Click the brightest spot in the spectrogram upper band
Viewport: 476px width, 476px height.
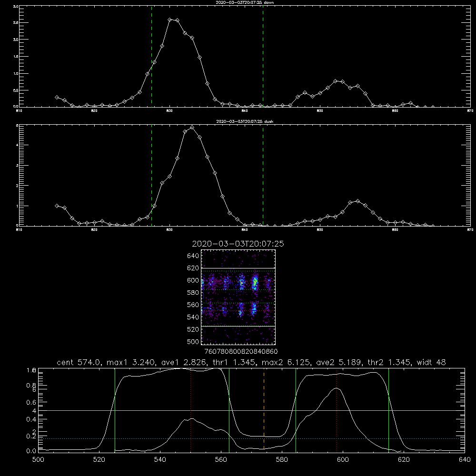255,282
